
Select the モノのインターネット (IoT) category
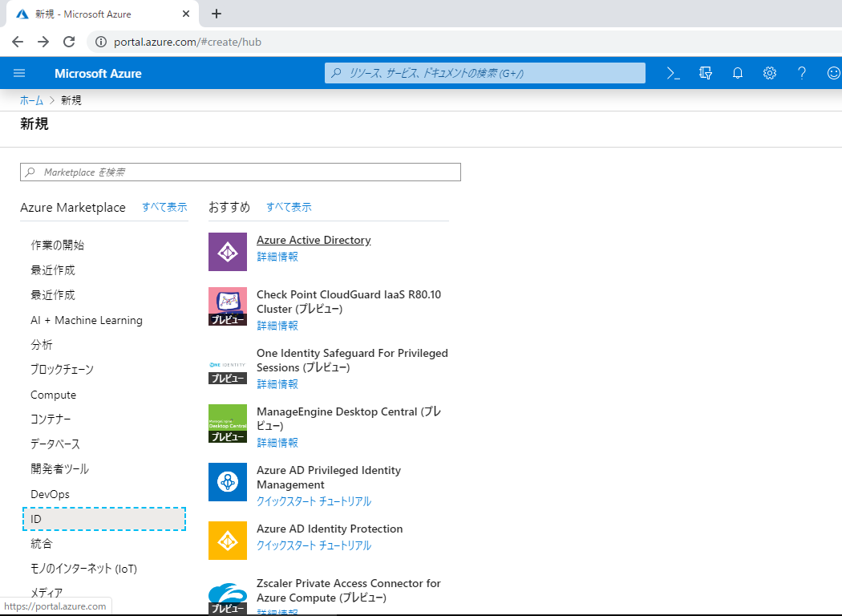click(83, 569)
